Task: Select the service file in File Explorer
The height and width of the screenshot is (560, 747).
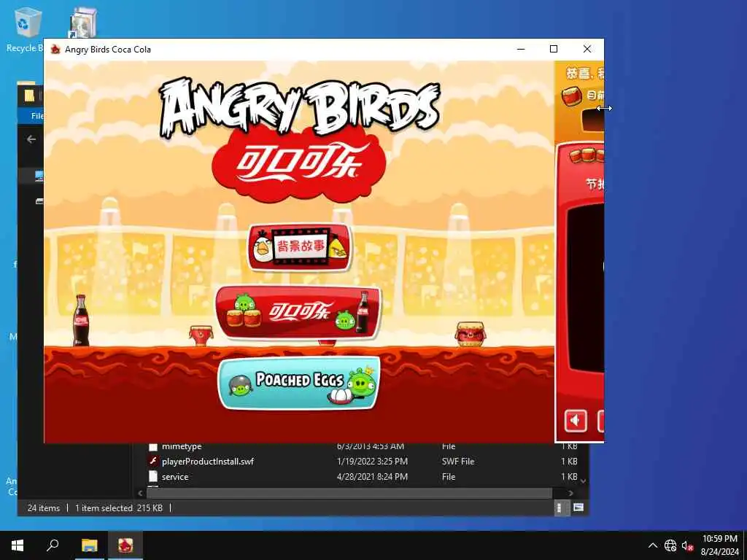Action: click(x=175, y=477)
